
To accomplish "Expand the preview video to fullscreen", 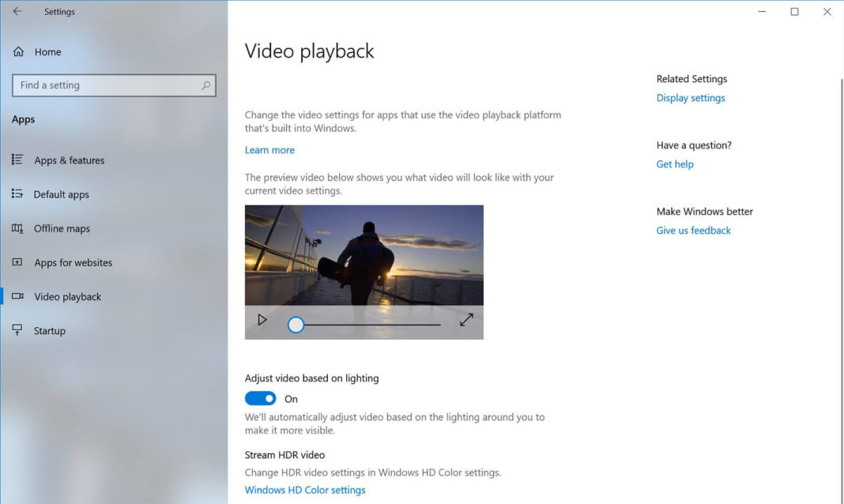I will [x=466, y=320].
